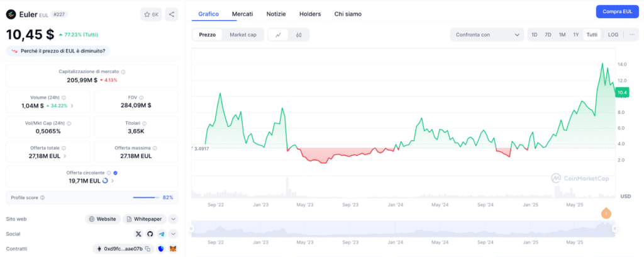Image resolution: width=644 pixels, height=257 pixels.
Task: Copy the contract address icon
Action: coord(147,249)
